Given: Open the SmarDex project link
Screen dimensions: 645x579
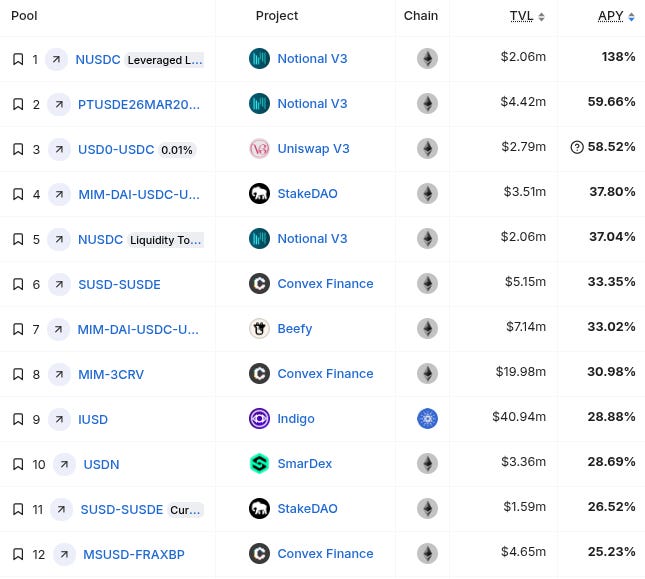Looking at the screenshot, I should tap(304, 463).
